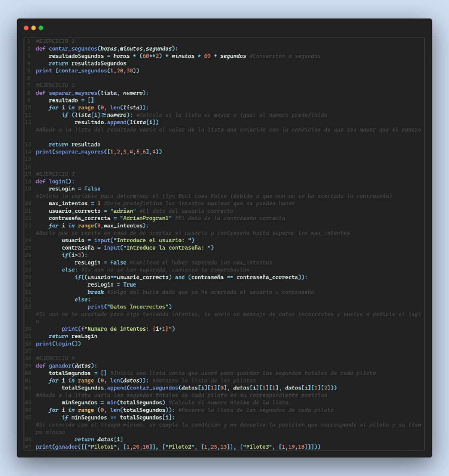This screenshot has width=449, height=476.
Task: Click the "print(login())" call line
Action: point(58,343)
